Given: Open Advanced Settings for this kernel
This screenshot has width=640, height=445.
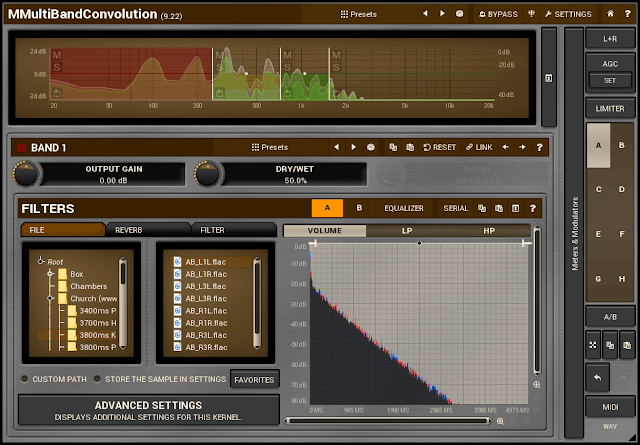Looking at the screenshot, I should click(149, 410).
